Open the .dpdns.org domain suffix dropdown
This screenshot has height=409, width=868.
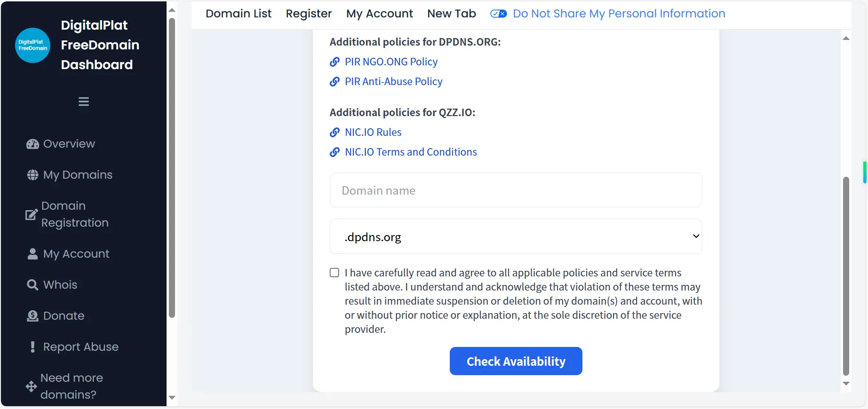coord(516,236)
